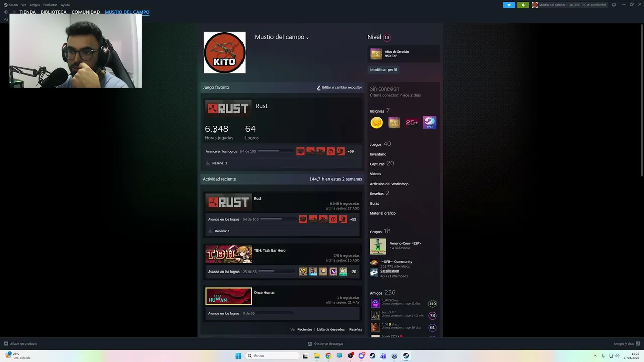Click the level 13 badge circle
The height and width of the screenshot is (362, 644).
click(x=387, y=37)
